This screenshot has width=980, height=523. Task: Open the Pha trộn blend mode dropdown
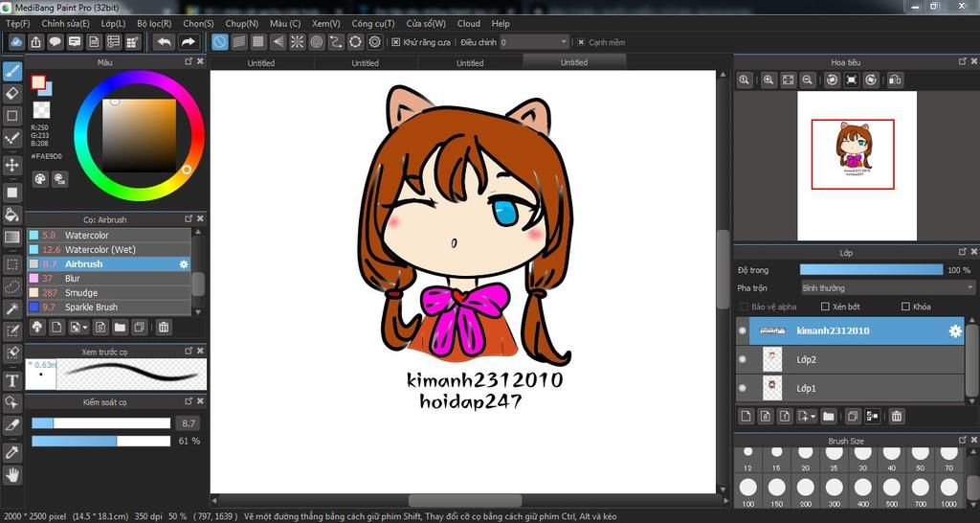click(x=887, y=288)
